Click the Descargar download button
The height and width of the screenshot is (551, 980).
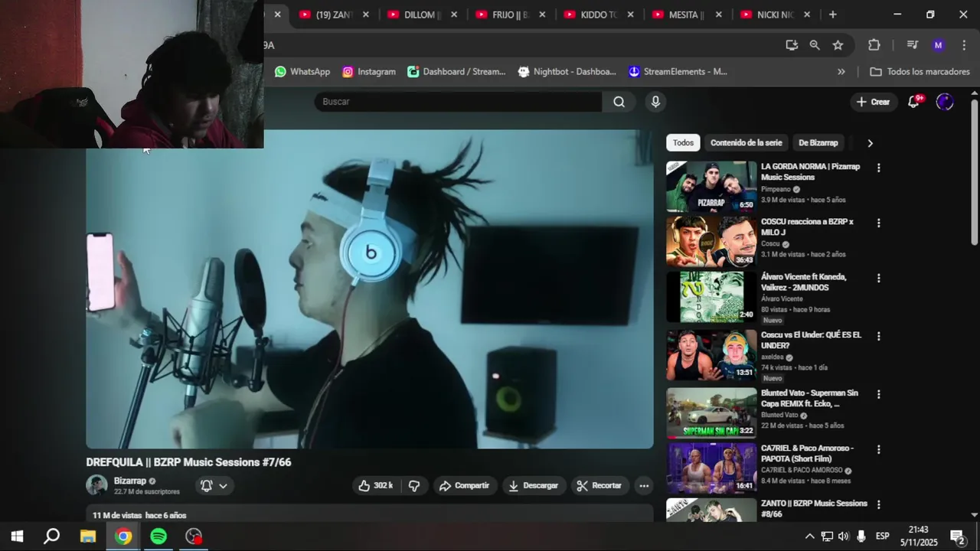click(x=534, y=485)
